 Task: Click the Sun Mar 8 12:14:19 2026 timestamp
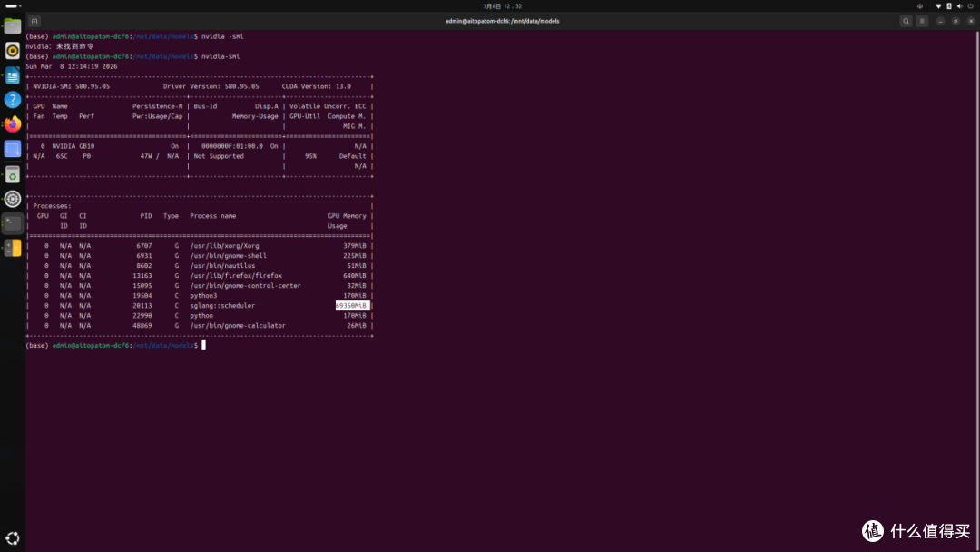coord(72,66)
